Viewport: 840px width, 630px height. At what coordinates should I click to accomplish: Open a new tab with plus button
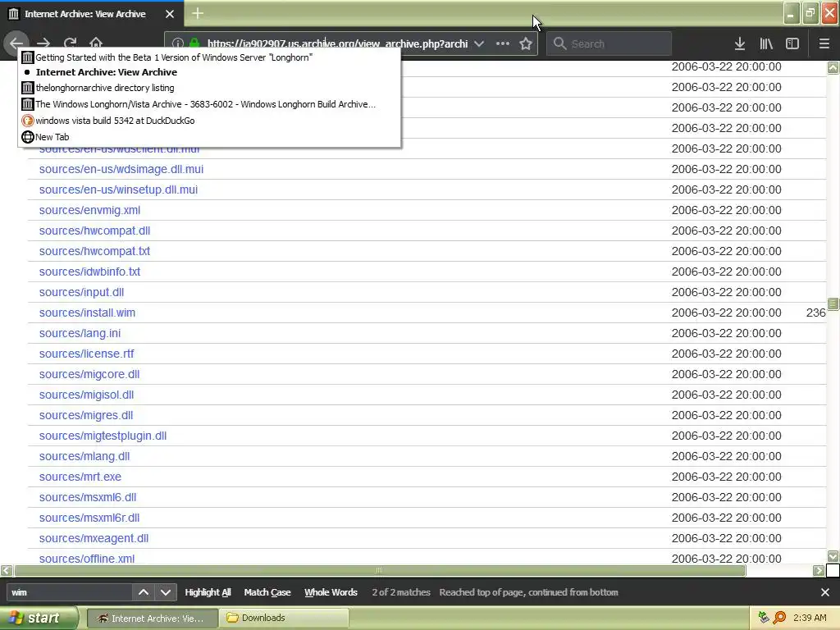[x=198, y=13]
